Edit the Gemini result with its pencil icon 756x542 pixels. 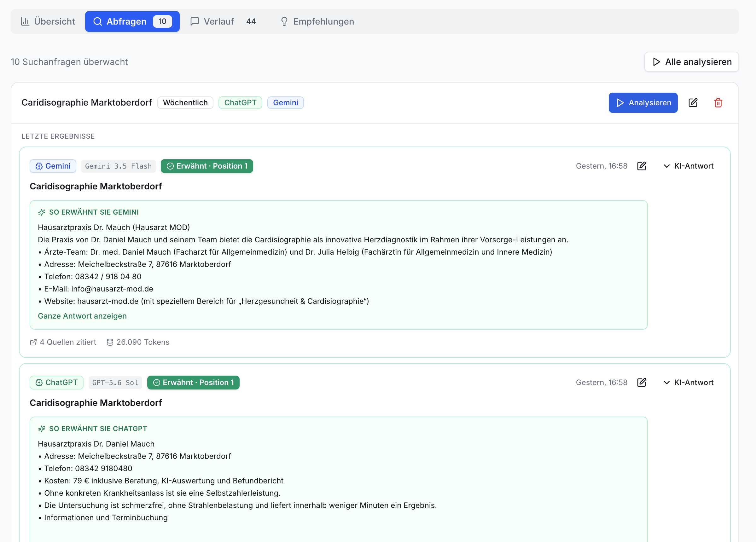642,166
